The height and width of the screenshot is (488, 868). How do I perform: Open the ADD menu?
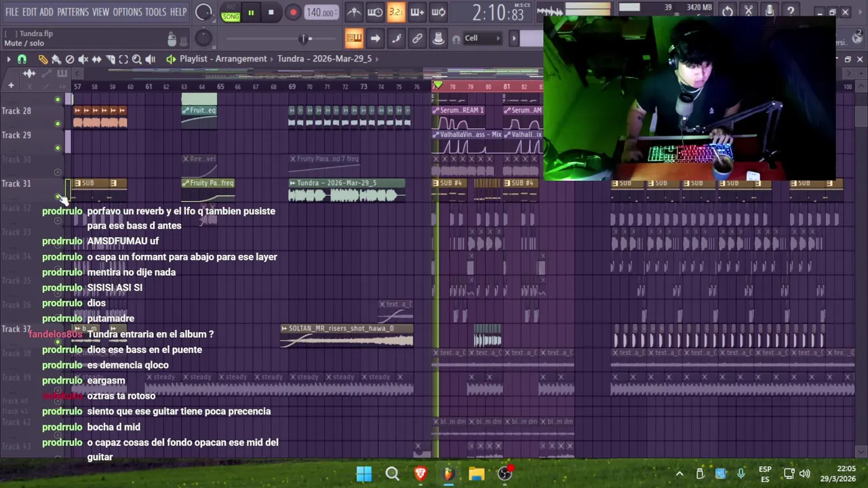coord(46,12)
